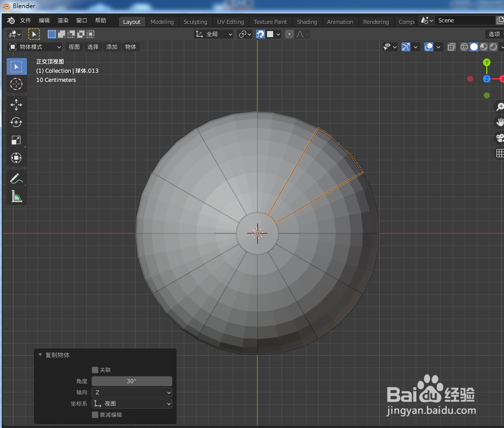Activate the Annotate tool
504x428 pixels.
pyautogui.click(x=16, y=178)
